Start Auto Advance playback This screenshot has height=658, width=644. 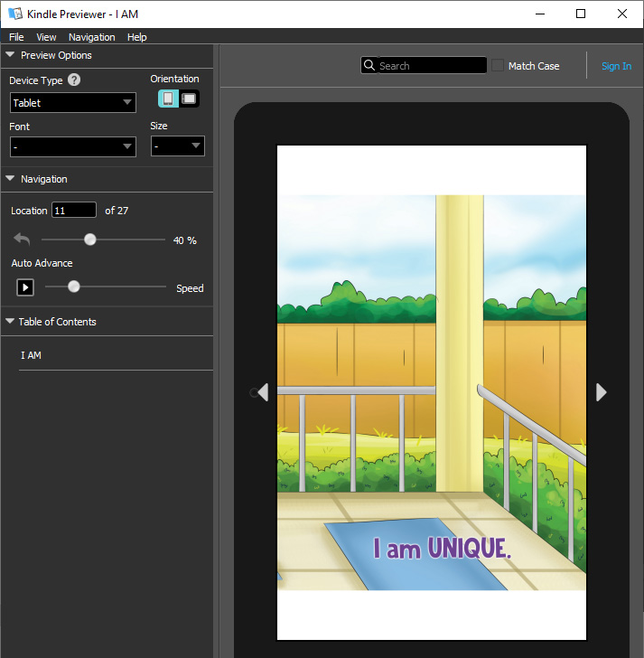(x=25, y=287)
